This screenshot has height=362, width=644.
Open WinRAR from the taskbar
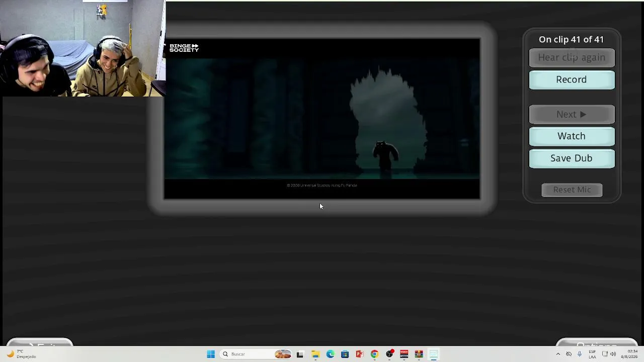[419, 354]
